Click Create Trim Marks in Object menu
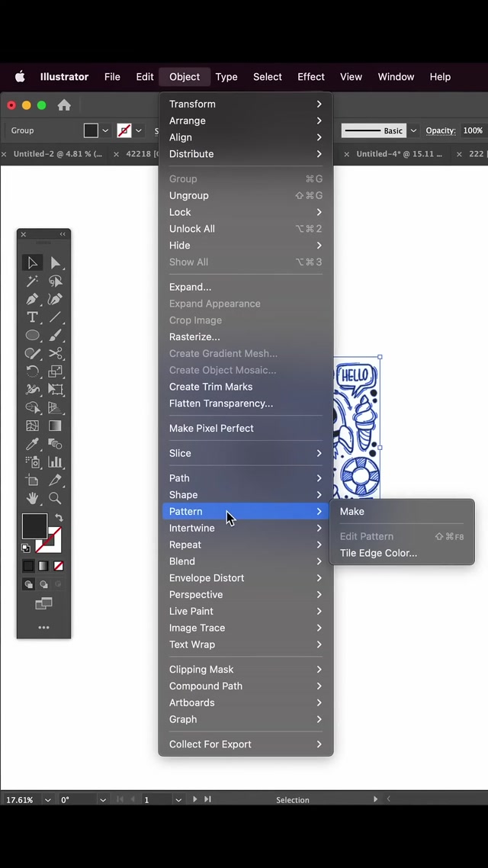Viewport: 488px width, 868px height. 210,387
